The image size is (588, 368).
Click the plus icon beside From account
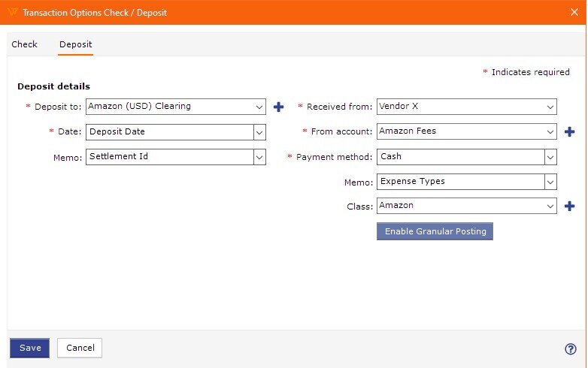[x=569, y=131]
